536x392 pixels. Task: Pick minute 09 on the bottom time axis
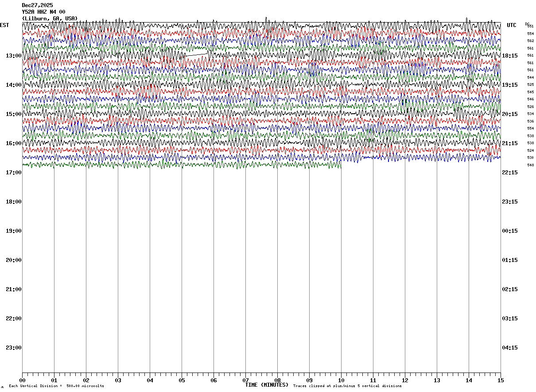click(309, 380)
